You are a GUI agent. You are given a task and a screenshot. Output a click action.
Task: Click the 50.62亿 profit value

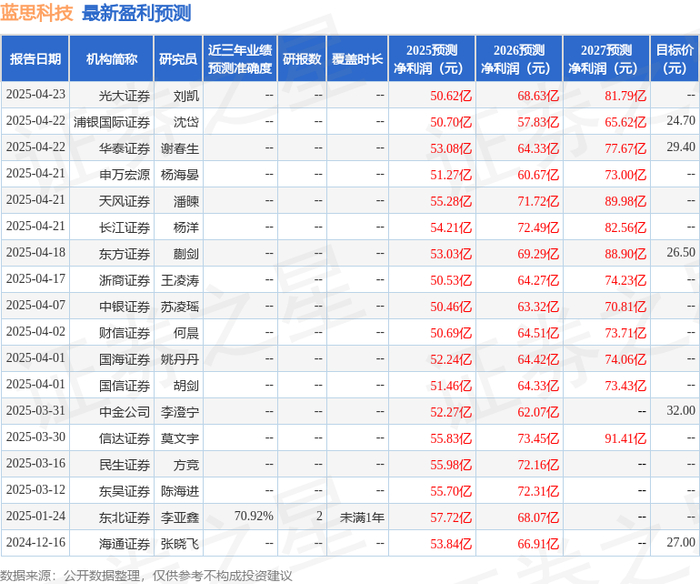(x=450, y=96)
